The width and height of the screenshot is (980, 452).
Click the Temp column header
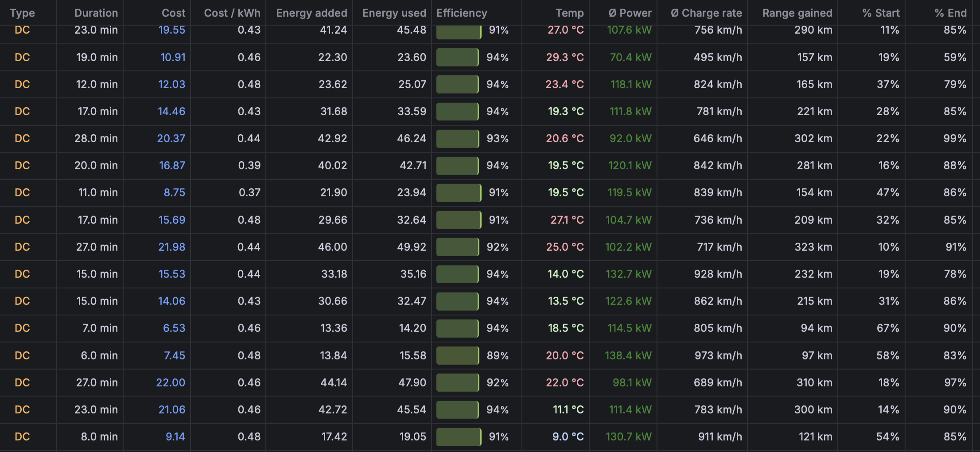coord(569,13)
